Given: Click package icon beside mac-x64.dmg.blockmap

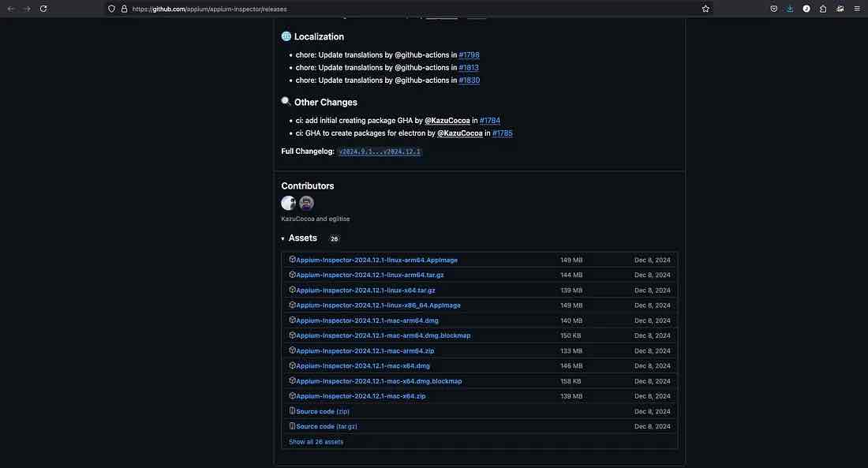Looking at the screenshot, I should pos(292,380).
